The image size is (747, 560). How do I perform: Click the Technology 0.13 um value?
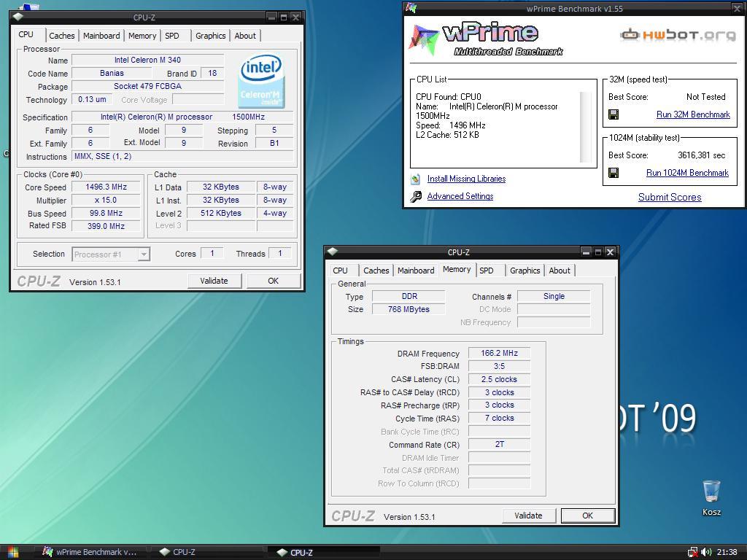(93, 99)
